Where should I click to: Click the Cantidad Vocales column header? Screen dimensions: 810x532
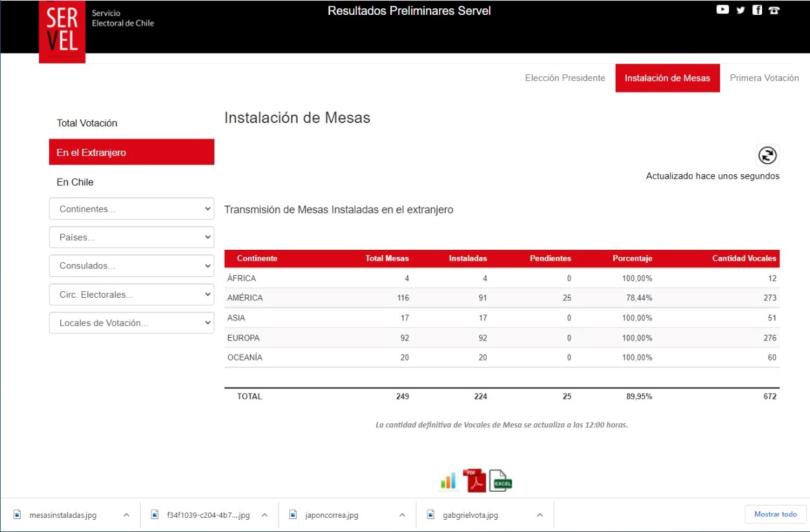click(x=744, y=258)
